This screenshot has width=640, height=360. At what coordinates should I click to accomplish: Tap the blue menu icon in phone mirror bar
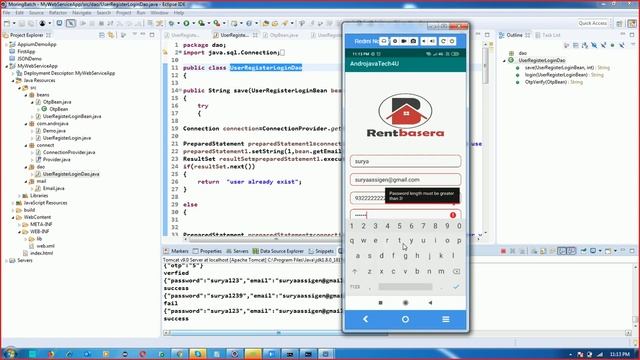[446, 319]
